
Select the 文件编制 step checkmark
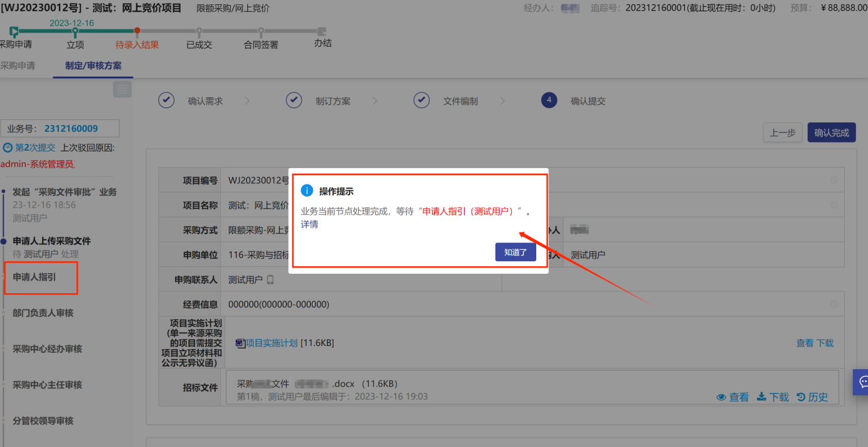pyautogui.click(x=421, y=100)
